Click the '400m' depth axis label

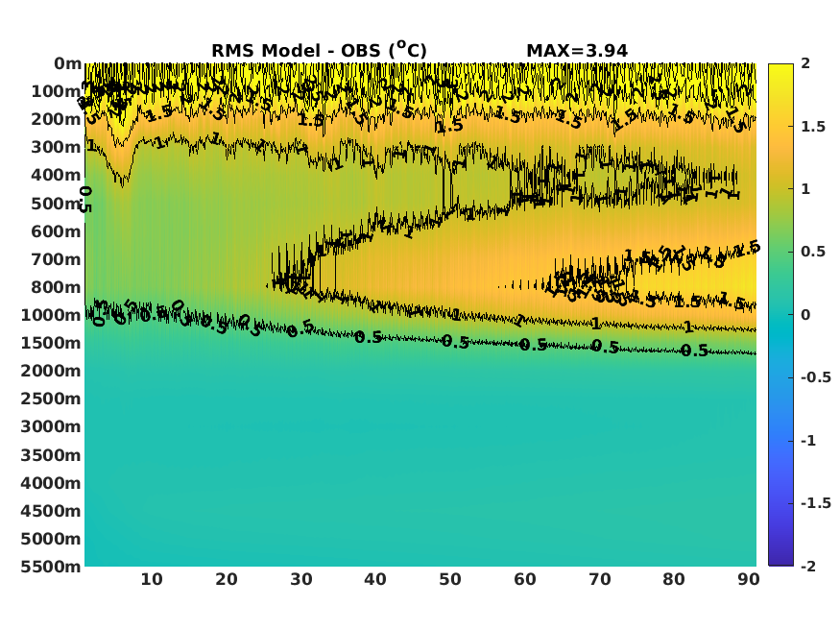pos(56,175)
